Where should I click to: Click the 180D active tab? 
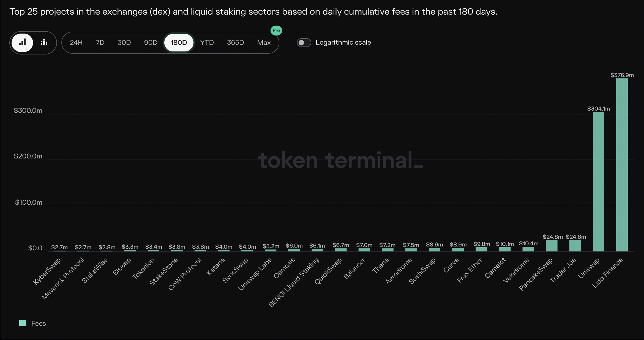[x=179, y=42]
